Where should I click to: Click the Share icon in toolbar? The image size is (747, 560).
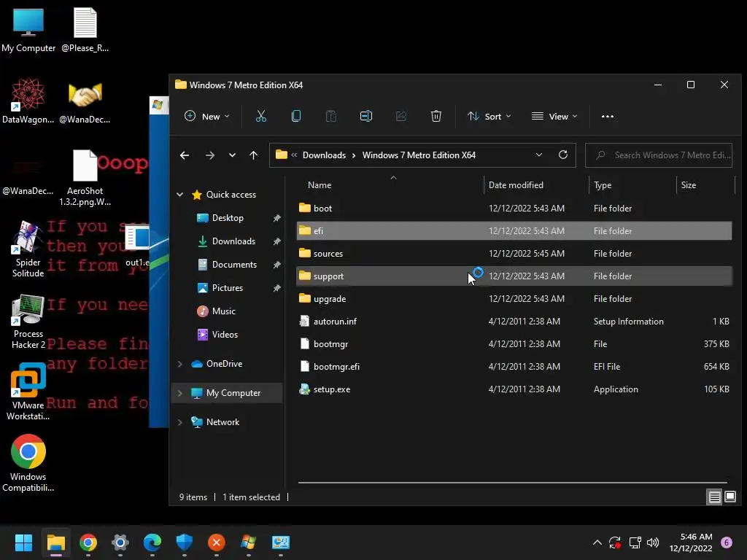click(401, 116)
